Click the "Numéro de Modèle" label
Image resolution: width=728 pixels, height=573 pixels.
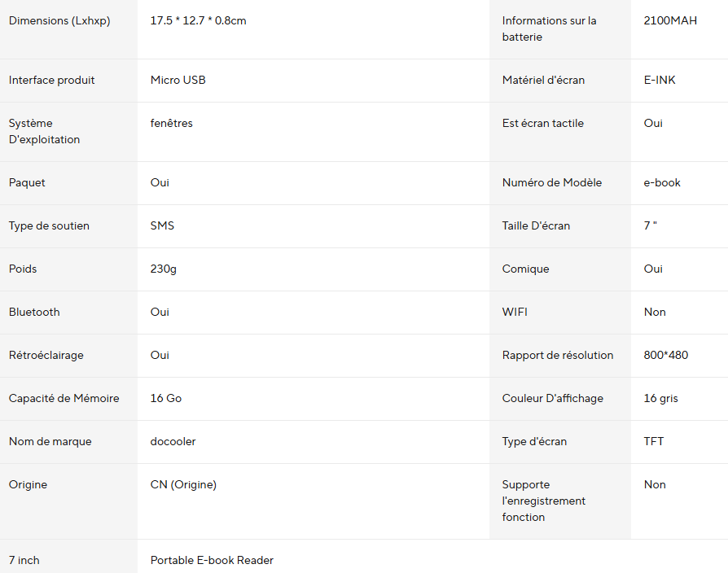click(551, 183)
